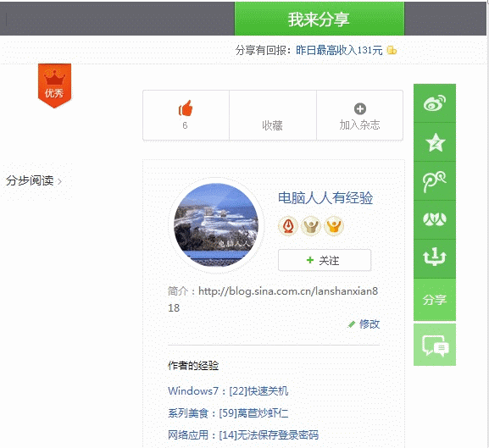Share to Qzone using the star icon
Image resolution: width=489 pixels, height=448 pixels.
click(x=435, y=142)
